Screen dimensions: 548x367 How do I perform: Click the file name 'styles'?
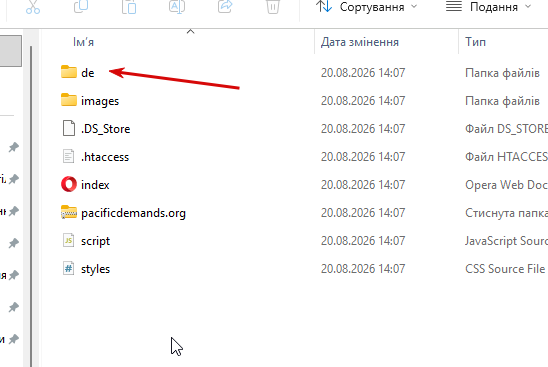coord(95,269)
